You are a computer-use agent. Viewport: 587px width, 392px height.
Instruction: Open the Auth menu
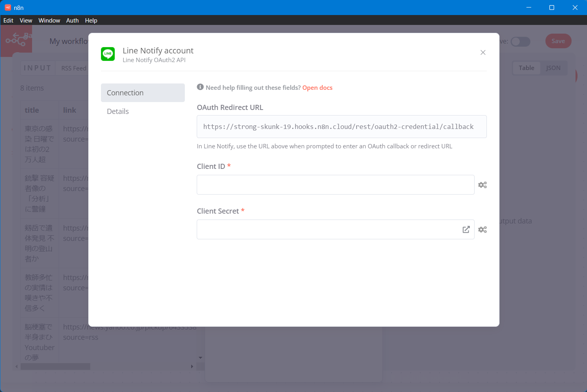point(72,21)
